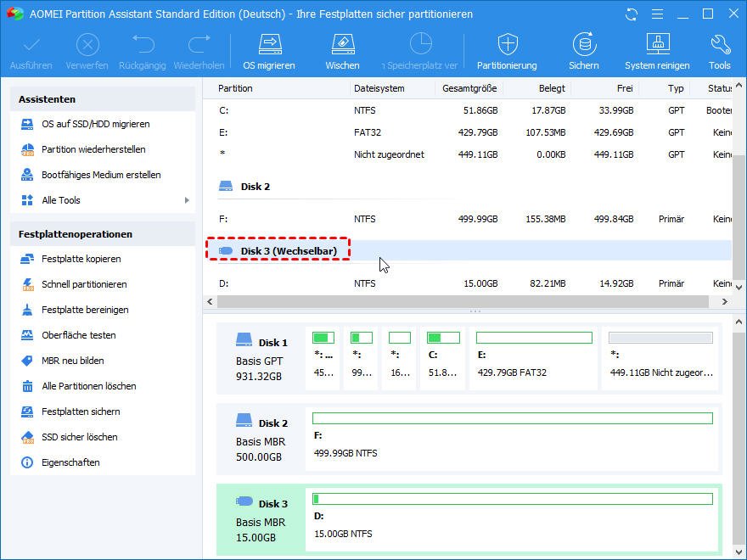This screenshot has width=747, height=560.
Task: Open the Tools wrench icon
Action: (719, 44)
